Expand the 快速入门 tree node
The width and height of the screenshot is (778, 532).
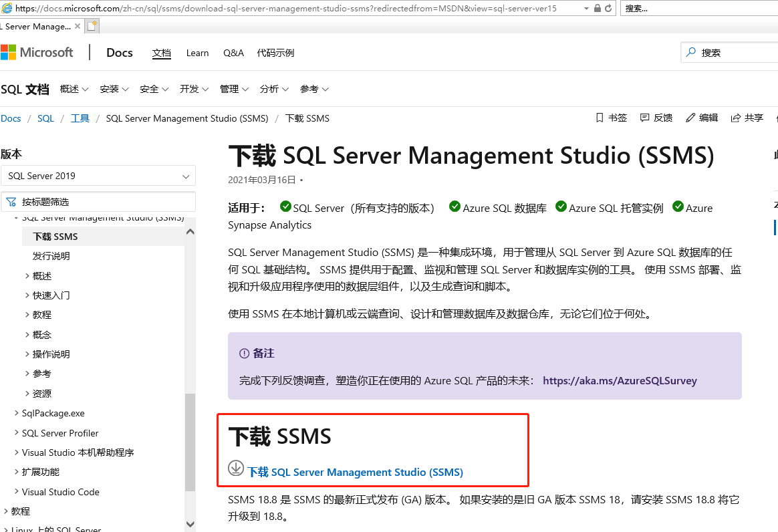pyautogui.click(x=27, y=295)
